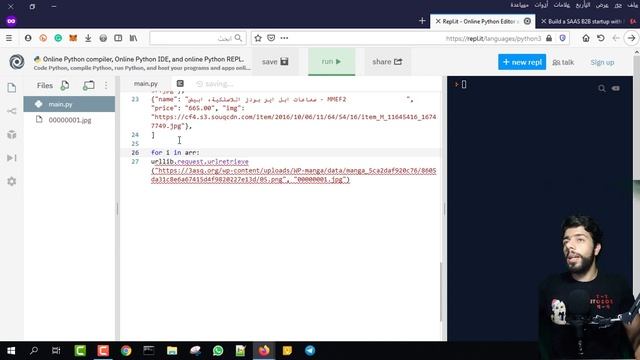
Task: Open 00000001.jpg in the file tree
Action: (69, 120)
